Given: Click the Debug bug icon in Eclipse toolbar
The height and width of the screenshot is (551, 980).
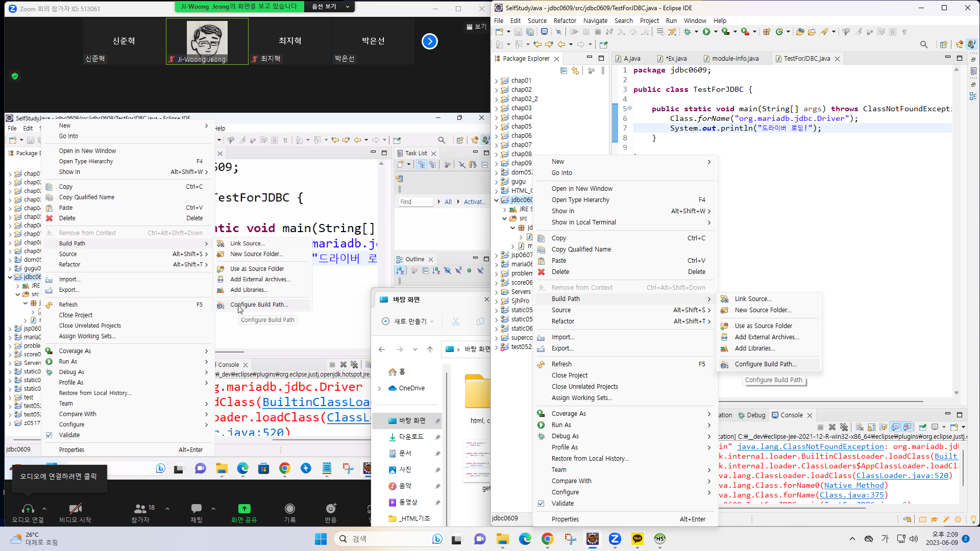Looking at the screenshot, I should click(x=688, y=32).
